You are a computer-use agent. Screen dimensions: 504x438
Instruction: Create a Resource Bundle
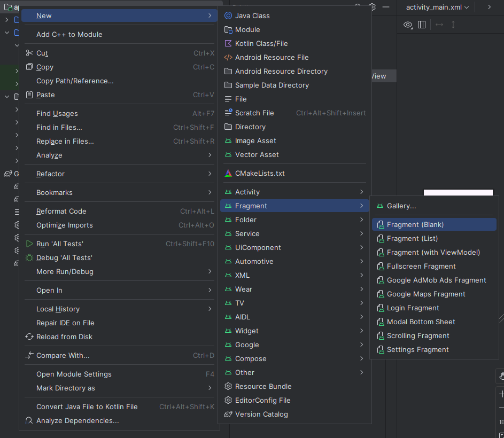pyautogui.click(x=294, y=386)
